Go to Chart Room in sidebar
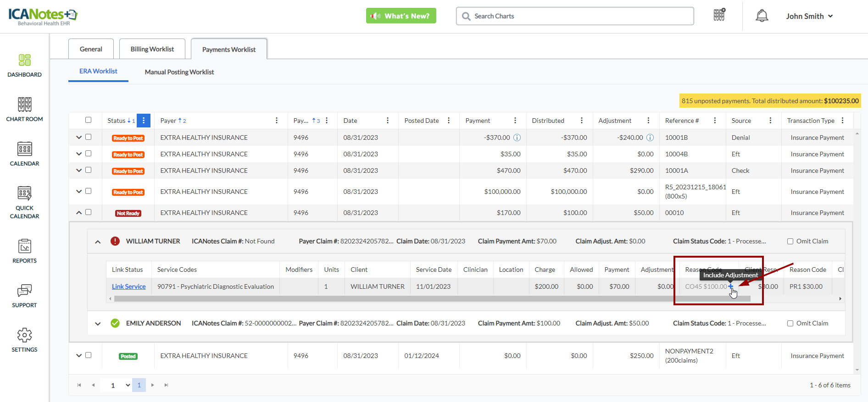 24,110
